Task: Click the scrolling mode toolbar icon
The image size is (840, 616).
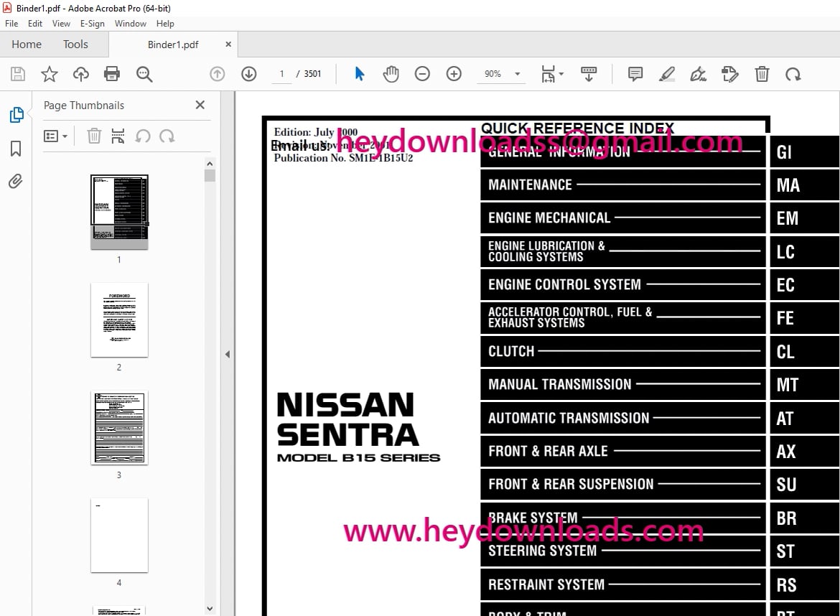Action: coord(589,74)
